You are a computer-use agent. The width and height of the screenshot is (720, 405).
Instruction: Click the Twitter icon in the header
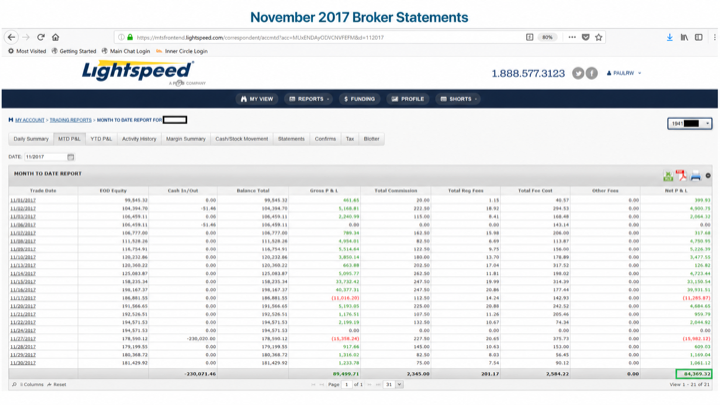(x=578, y=73)
